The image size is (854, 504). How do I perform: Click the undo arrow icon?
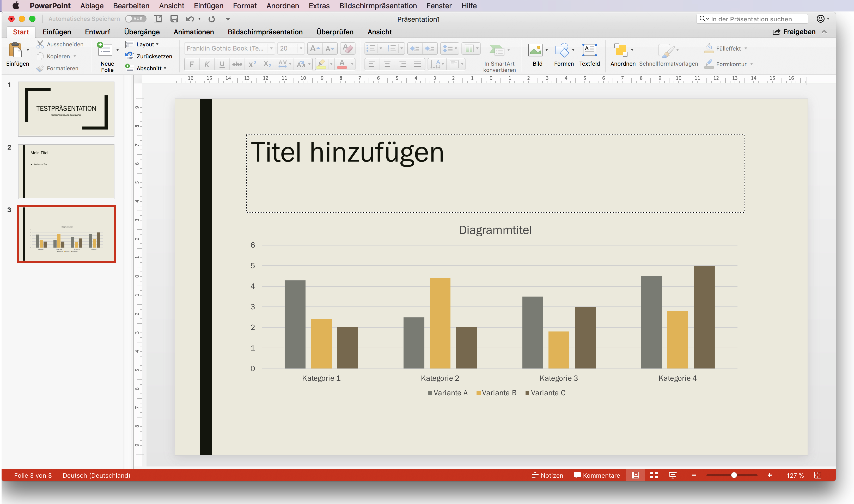[x=190, y=19]
